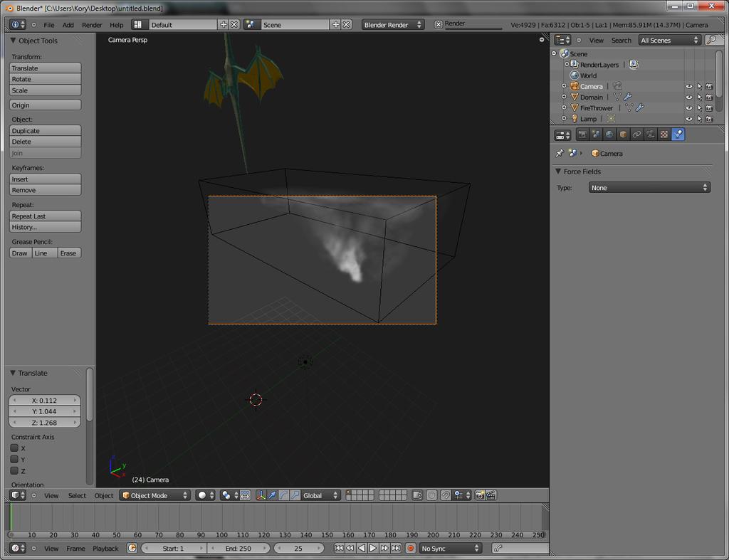
Task: Open the Scene properties tab
Action: [596, 134]
